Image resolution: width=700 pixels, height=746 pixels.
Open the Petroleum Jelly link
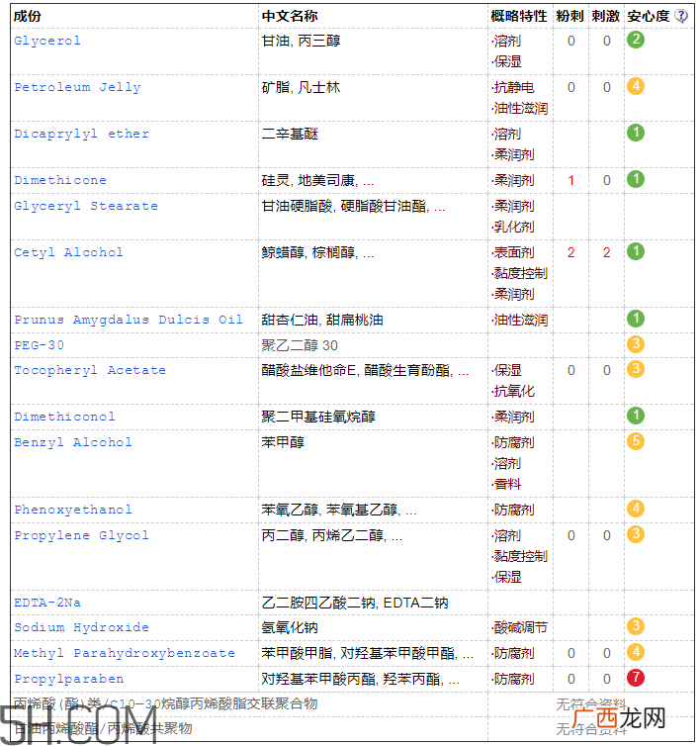77,87
